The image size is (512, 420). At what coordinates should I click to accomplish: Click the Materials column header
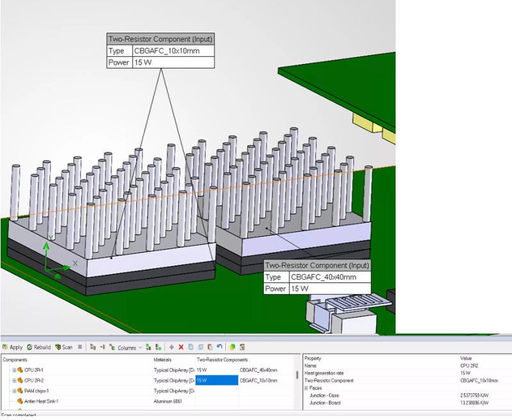[163, 360]
